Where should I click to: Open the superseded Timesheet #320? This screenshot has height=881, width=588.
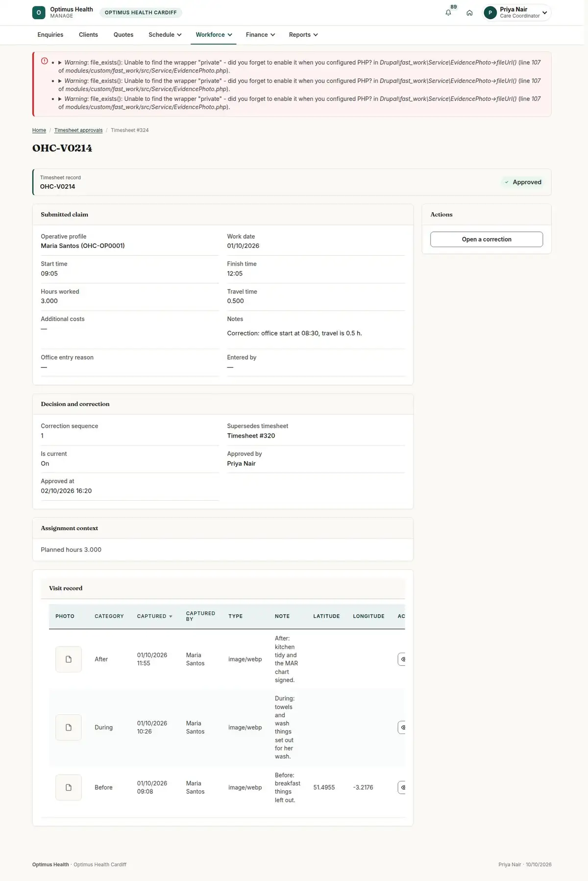coord(251,436)
